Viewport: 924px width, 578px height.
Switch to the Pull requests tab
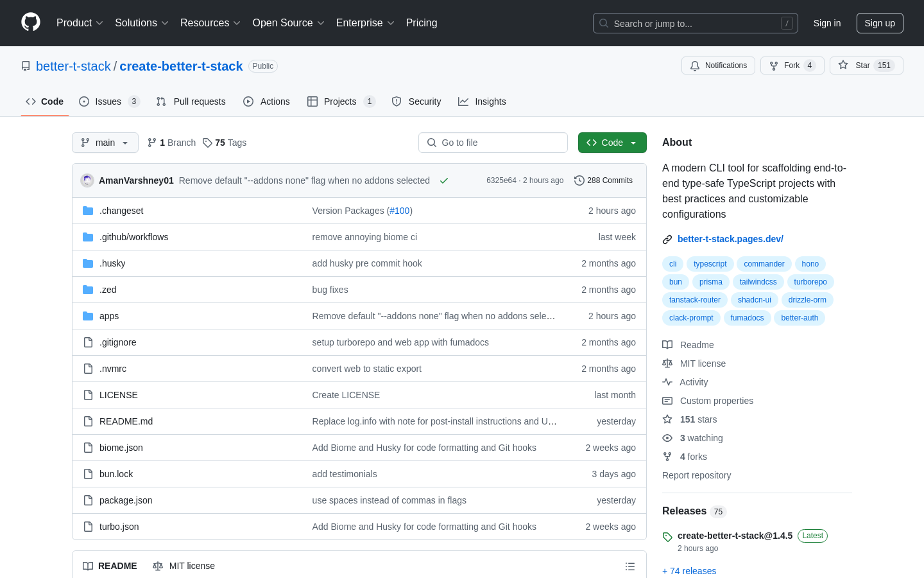tap(191, 101)
